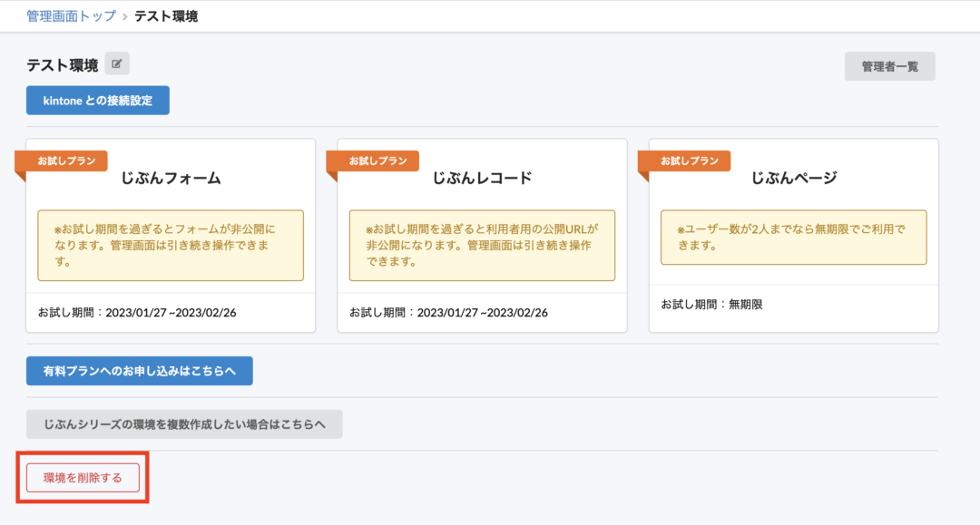Open kintone との接続設定 connection settings
980x525 pixels.
[x=98, y=101]
